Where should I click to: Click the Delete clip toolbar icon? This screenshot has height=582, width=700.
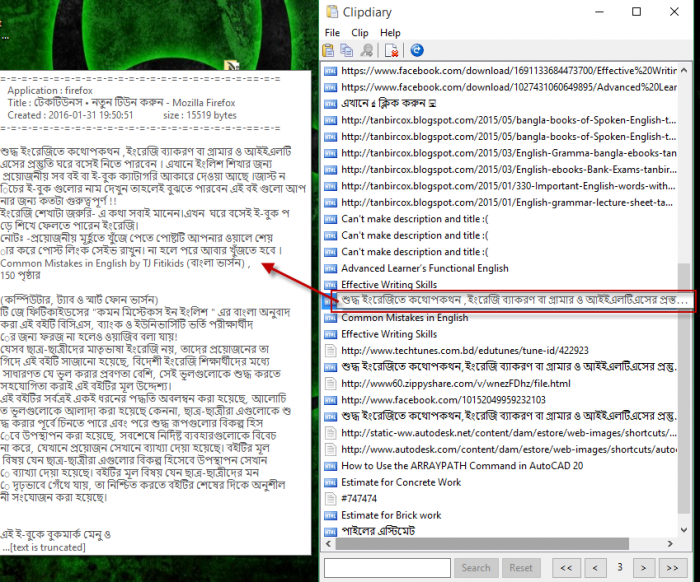[x=392, y=50]
